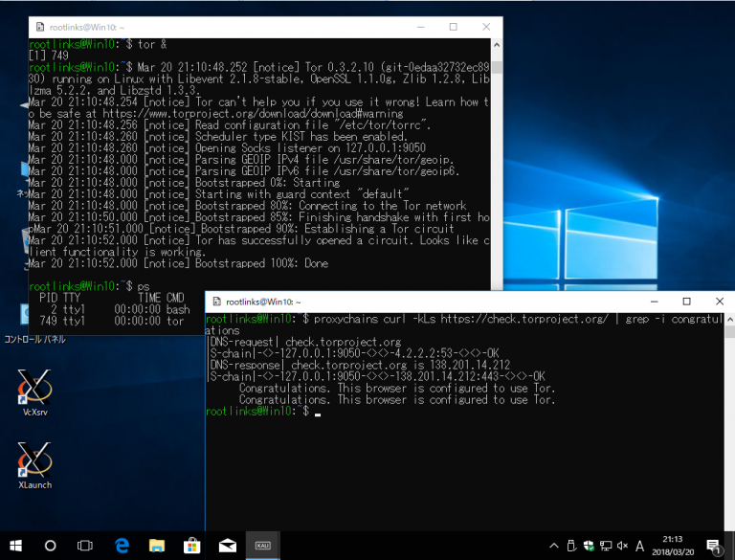The image size is (735, 560).
Task: Click the 'Parsing GEOIP IPv6 file' line
Action: pos(244,171)
